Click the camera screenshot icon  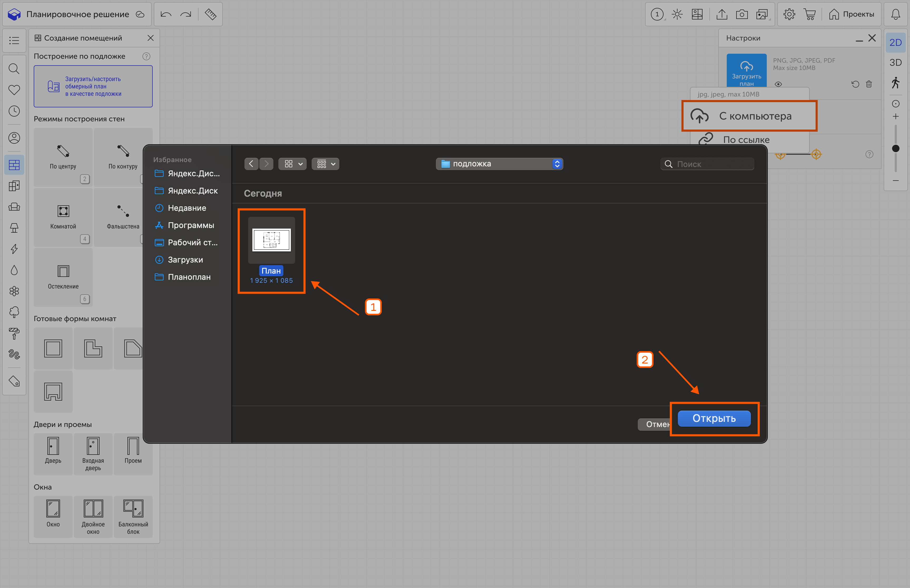coord(741,14)
